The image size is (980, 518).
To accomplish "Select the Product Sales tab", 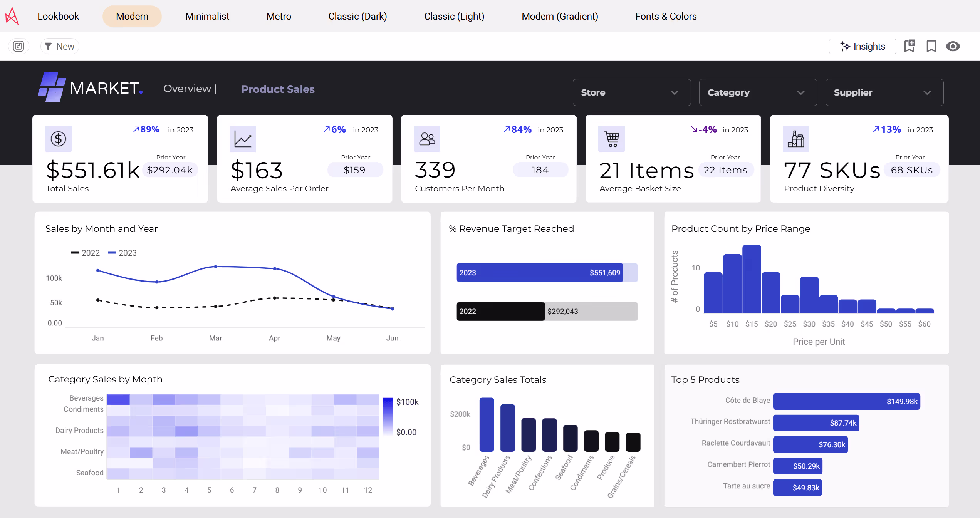I will 278,89.
